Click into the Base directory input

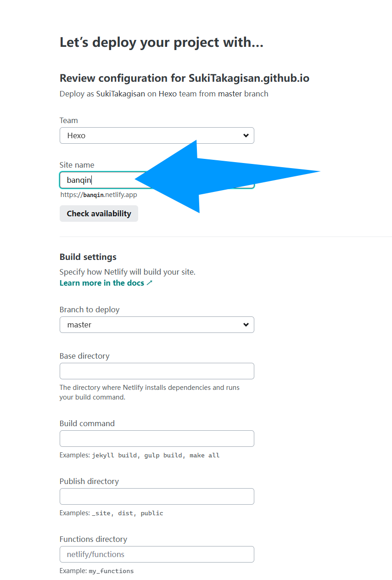pos(157,371)
